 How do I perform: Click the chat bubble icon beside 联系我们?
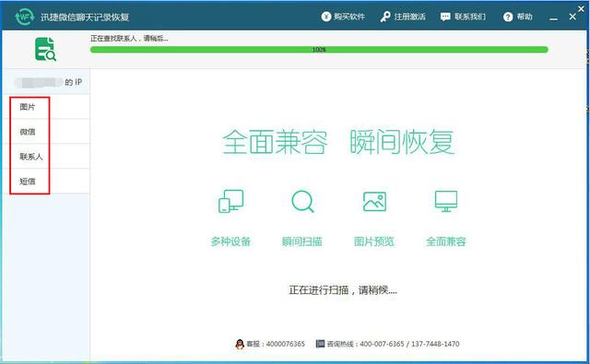[x=445, y=17]
